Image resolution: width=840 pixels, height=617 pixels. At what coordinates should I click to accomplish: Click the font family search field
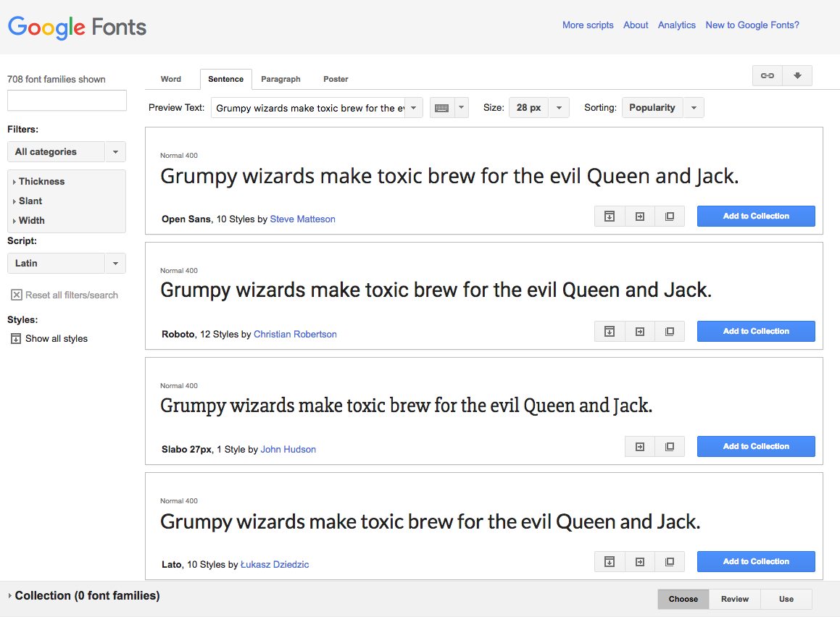pos(67,100)
